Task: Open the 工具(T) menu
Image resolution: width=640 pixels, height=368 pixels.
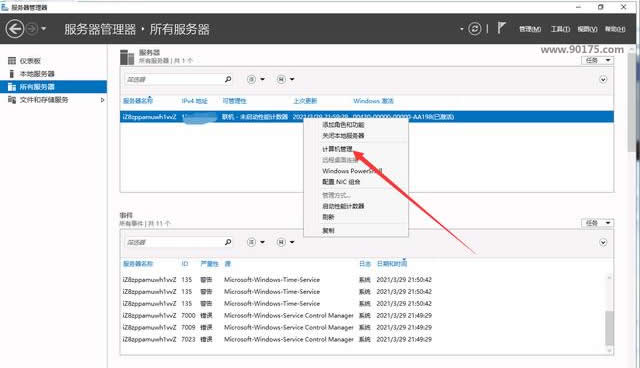Action: [560, 29]
